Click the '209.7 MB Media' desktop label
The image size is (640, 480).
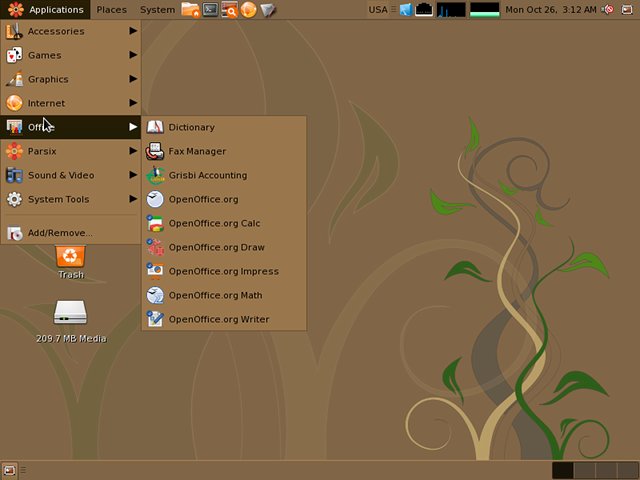[71, 338]
